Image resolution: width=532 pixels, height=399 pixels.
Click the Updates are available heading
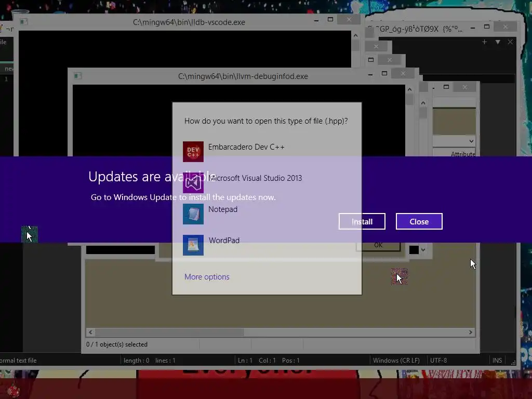[152, 177]
